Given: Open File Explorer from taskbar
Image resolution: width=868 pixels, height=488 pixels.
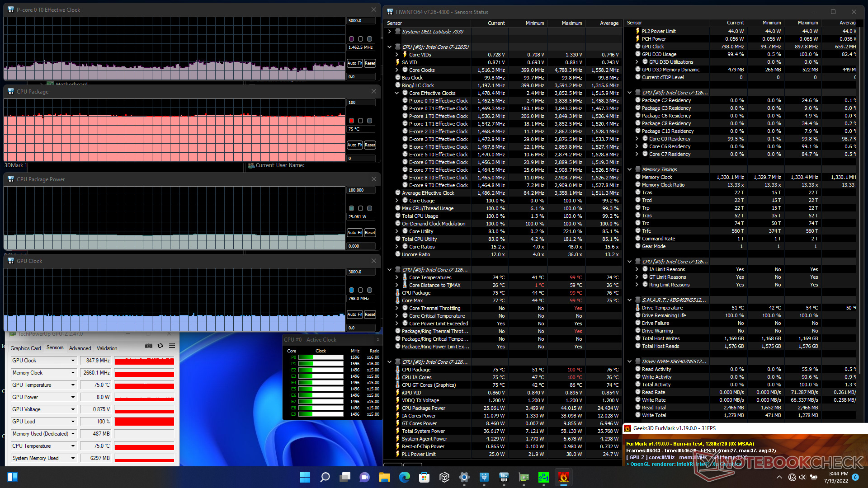Looking at the screenshot, I should click(x=384, y=477).
